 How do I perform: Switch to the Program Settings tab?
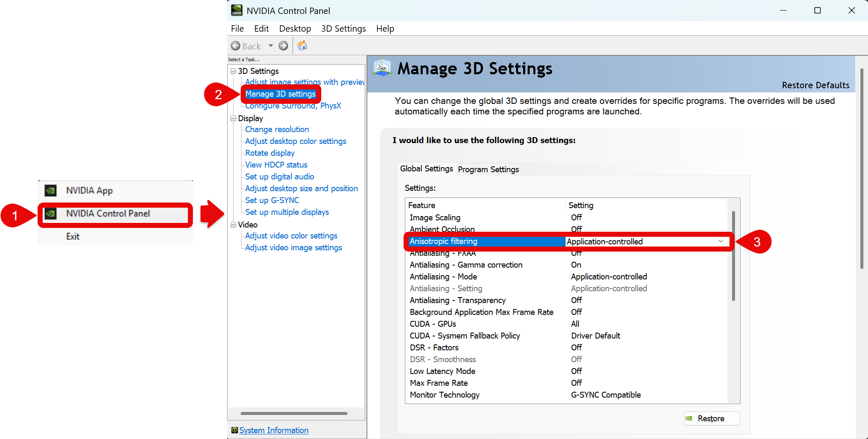pos(488,169)
